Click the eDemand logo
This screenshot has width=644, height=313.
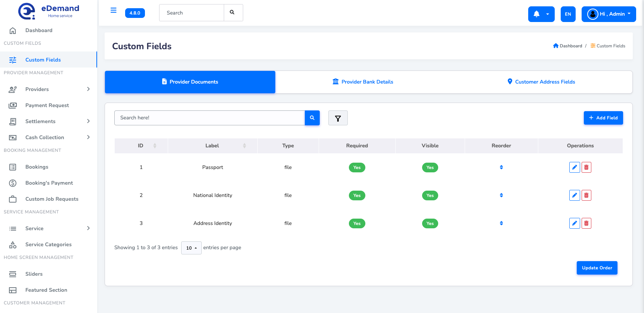(x=49, y=11)
